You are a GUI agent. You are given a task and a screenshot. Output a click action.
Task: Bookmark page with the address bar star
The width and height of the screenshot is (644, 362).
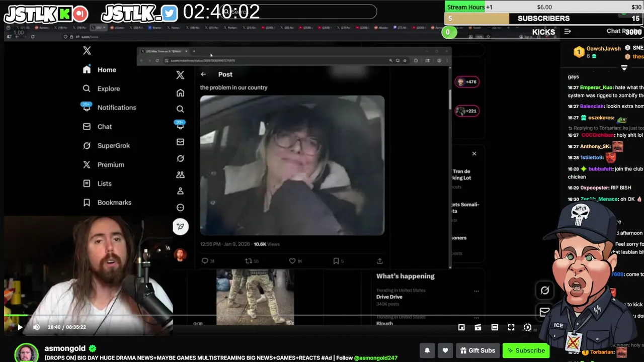click(x=405, y=60)
